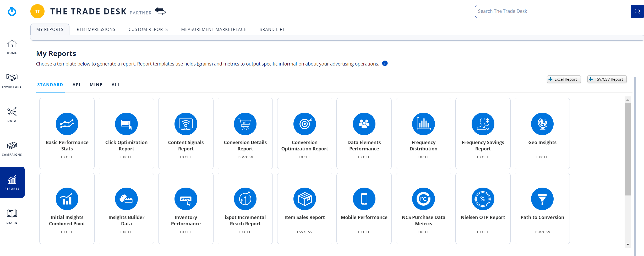Image resolution: width=644 pixels, height=256 pixels.
Task: Open Reports section in sidebar
Action: [x=12, y=182]
